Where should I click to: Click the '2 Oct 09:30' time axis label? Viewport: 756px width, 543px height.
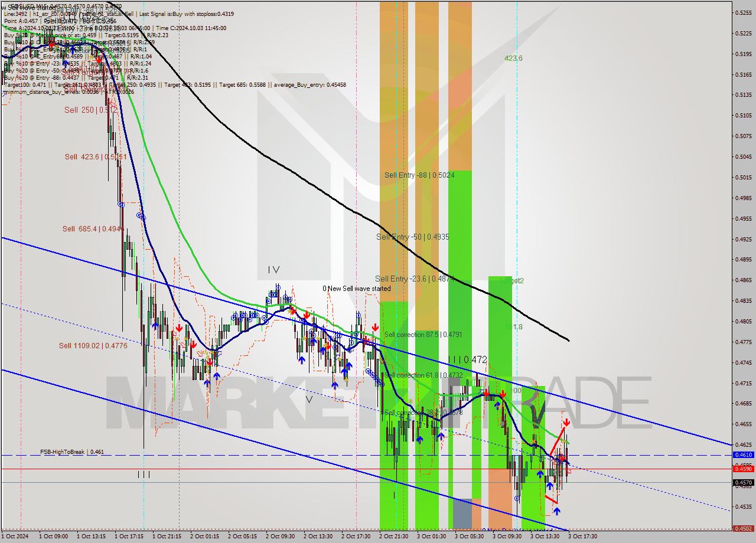click(280, 537)
